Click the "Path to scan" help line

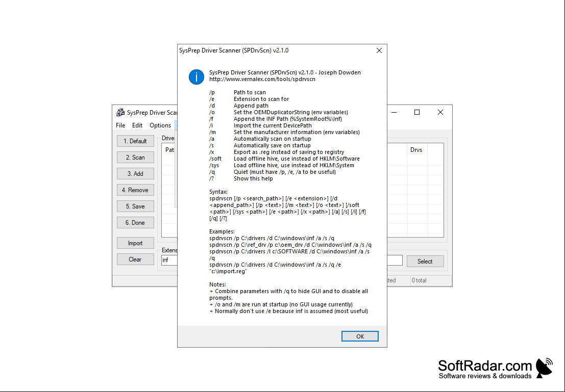coord(250,92)
